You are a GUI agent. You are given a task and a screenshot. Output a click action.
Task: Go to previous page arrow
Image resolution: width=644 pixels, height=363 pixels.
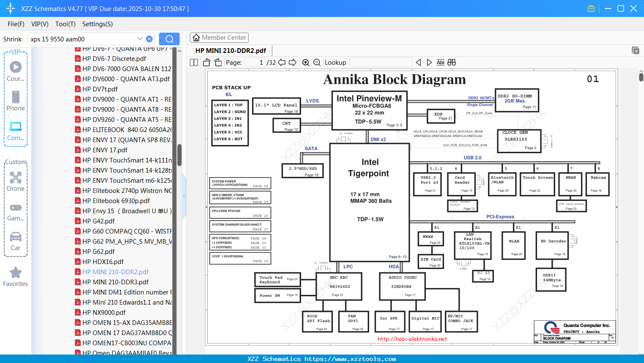[x=282, y=63]
